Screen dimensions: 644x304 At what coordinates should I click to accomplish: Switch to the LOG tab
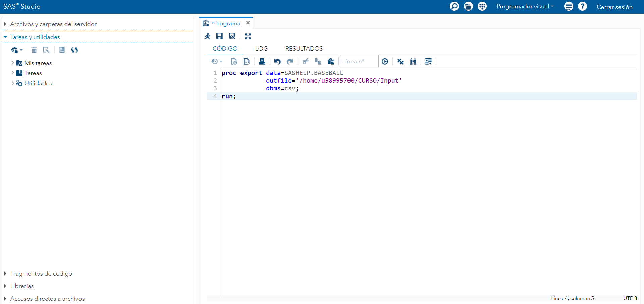(261, 49)
